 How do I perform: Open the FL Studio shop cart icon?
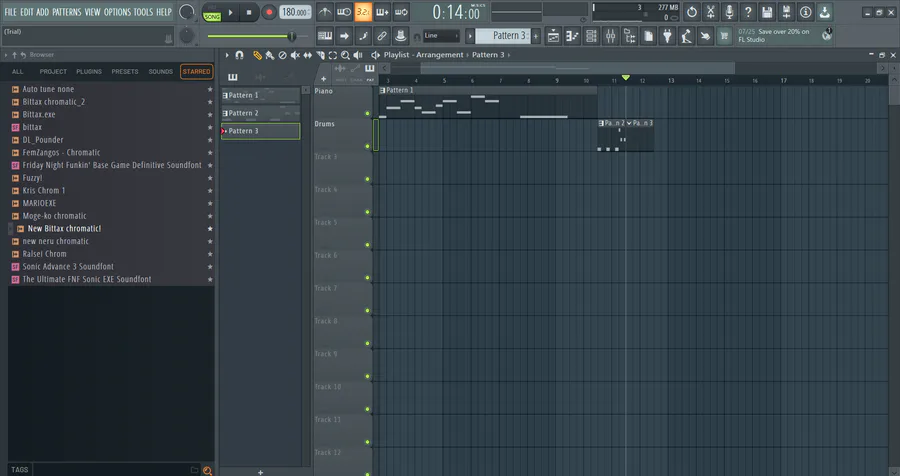(724, 36)
